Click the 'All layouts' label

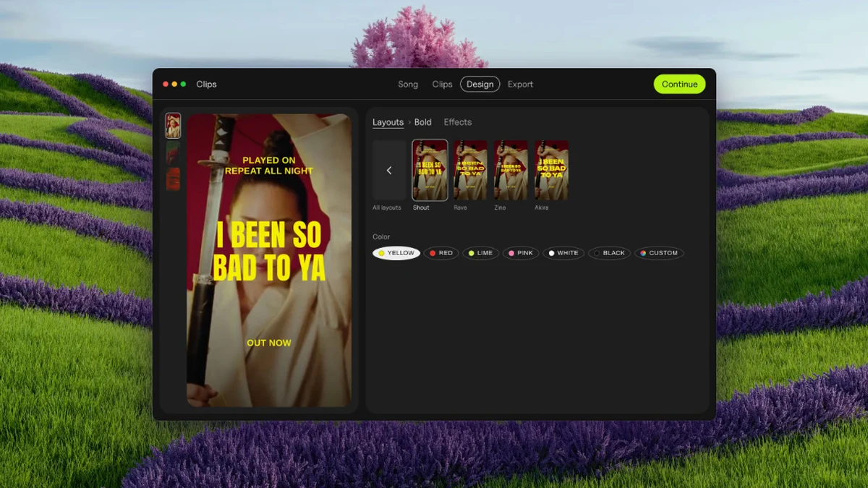click(386, 207)
